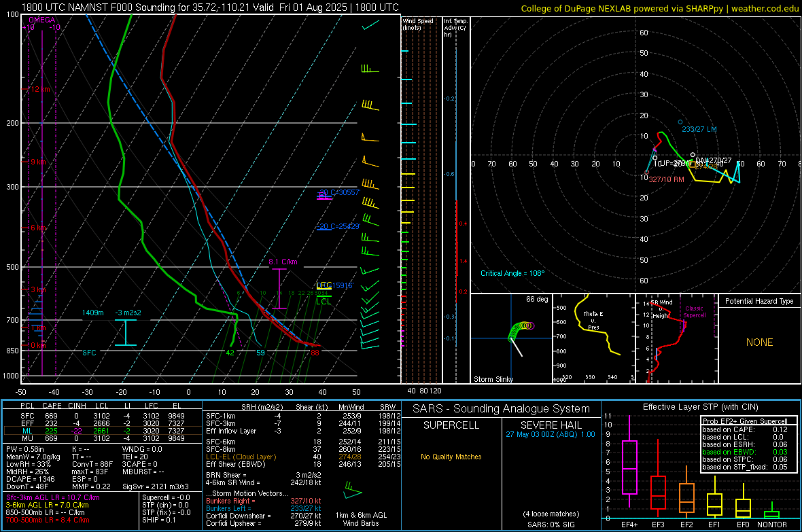Click the SHIP = 0.1 value
Screen dimensions: 802x532
pyautogui.click(x=159, y=520)
